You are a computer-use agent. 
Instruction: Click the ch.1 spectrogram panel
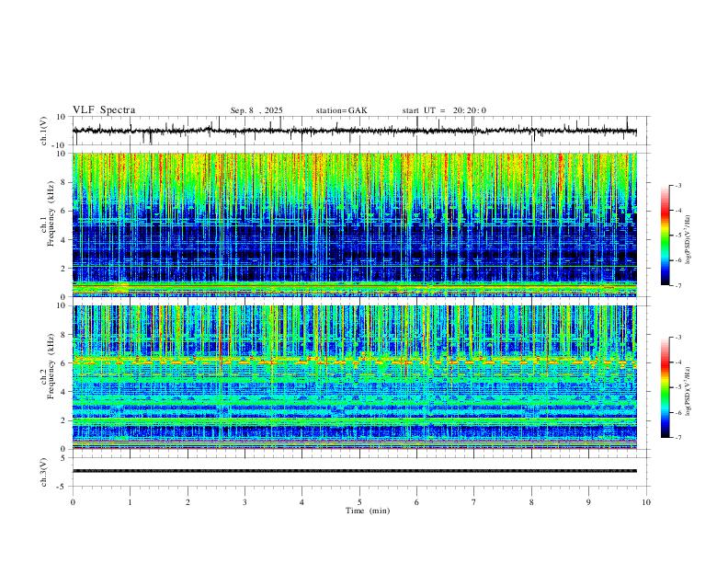pos(354,224)
